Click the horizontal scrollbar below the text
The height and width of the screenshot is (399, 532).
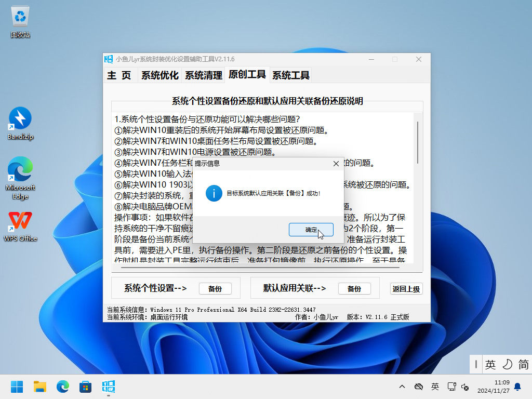click(x=260, y=268)
